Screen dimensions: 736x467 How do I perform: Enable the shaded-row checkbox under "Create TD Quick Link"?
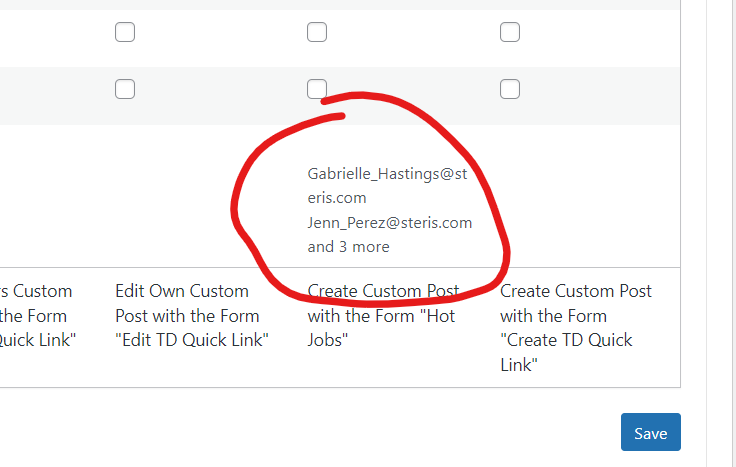[510, 89]
